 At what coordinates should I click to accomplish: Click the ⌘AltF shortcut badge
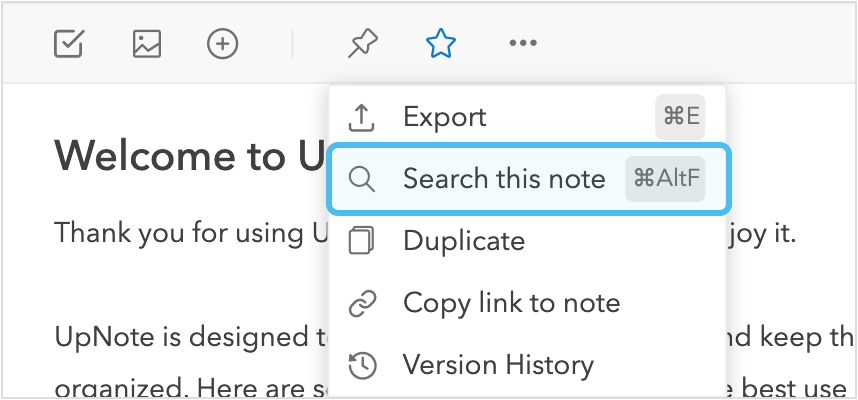(665, 179)
